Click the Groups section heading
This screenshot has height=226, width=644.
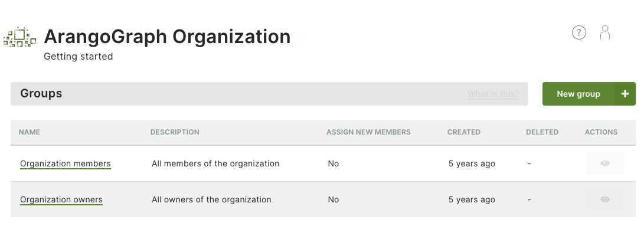pyautogui.click(x=41, y=93)
